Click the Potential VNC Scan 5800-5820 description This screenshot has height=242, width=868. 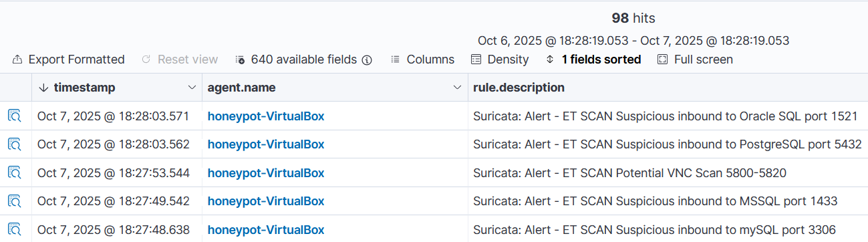(629, 173)
